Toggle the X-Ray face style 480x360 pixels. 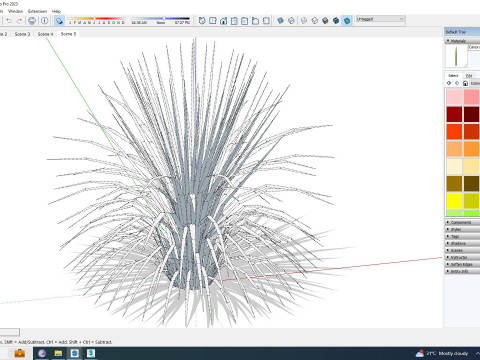280,21
